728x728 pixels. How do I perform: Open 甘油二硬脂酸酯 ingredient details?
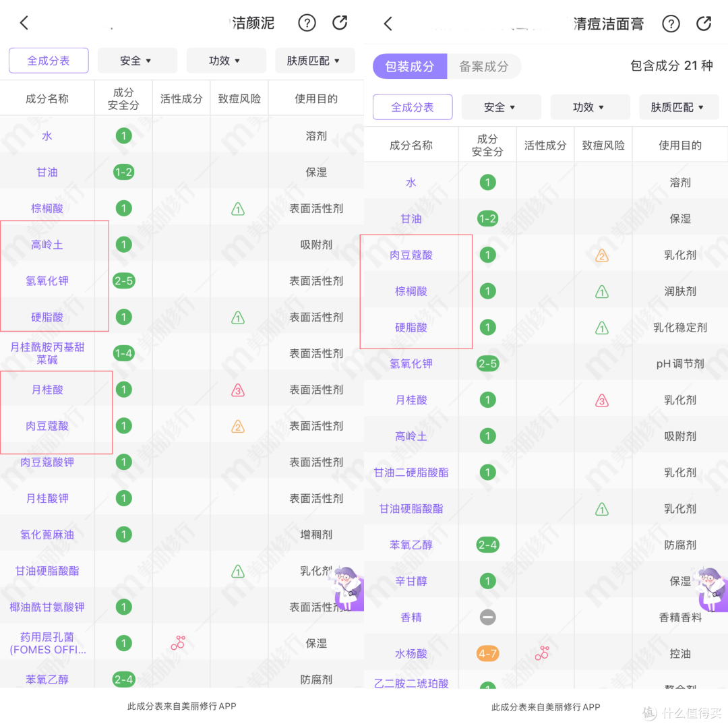pyautogui.click(x=411, y=472)
